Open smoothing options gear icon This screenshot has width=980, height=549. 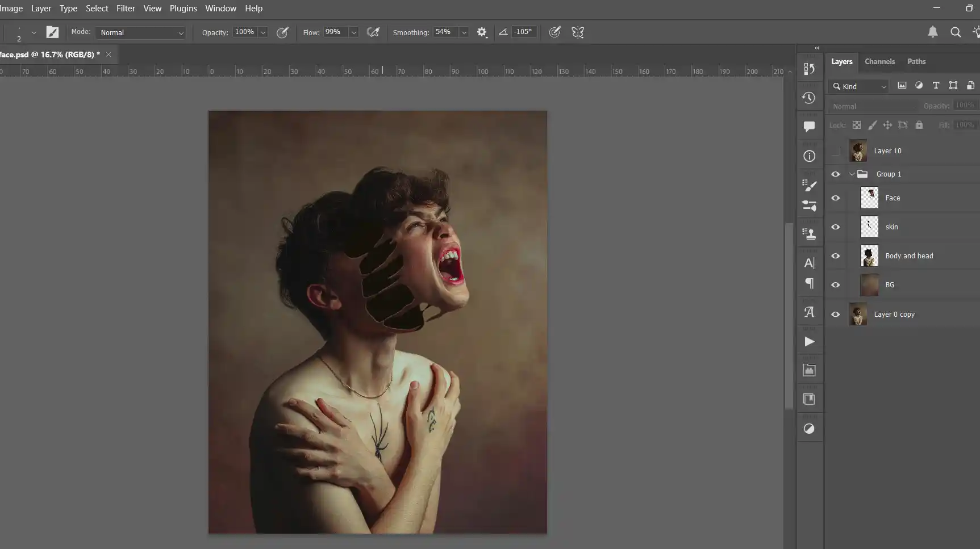pos(482,32)
